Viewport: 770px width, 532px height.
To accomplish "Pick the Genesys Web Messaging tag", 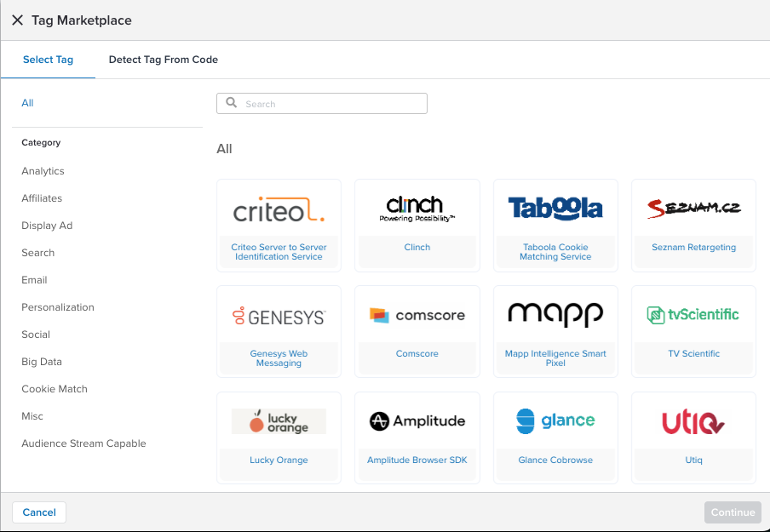I will 279,330.
